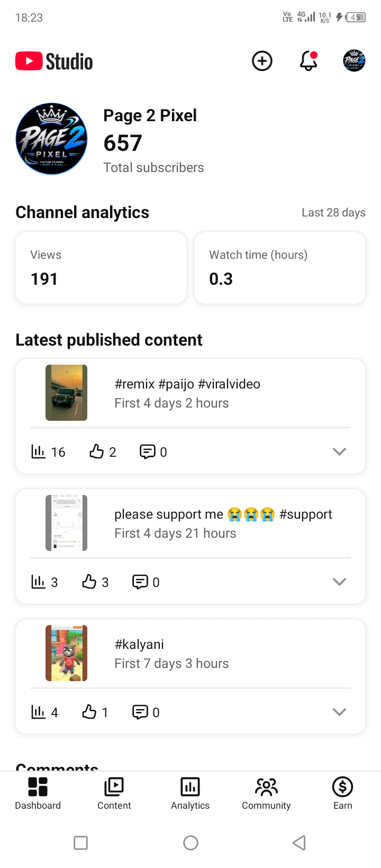This screenshot has width=381, height=868.
Task: Tap the YouTube Studio logo
Action: click(x=54, y=61)
